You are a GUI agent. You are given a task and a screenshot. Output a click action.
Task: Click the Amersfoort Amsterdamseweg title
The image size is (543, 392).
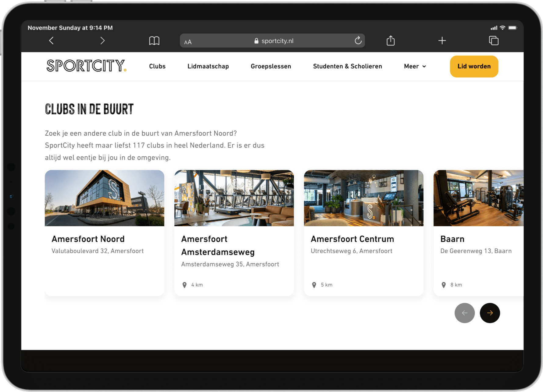coord(218,246)
